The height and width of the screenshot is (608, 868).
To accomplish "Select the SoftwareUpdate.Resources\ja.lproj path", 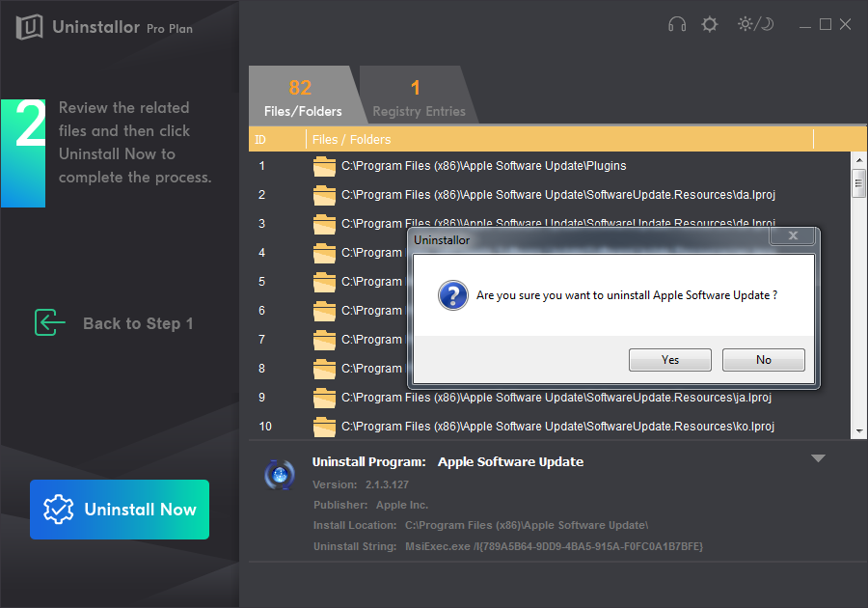I will point(556,398).
